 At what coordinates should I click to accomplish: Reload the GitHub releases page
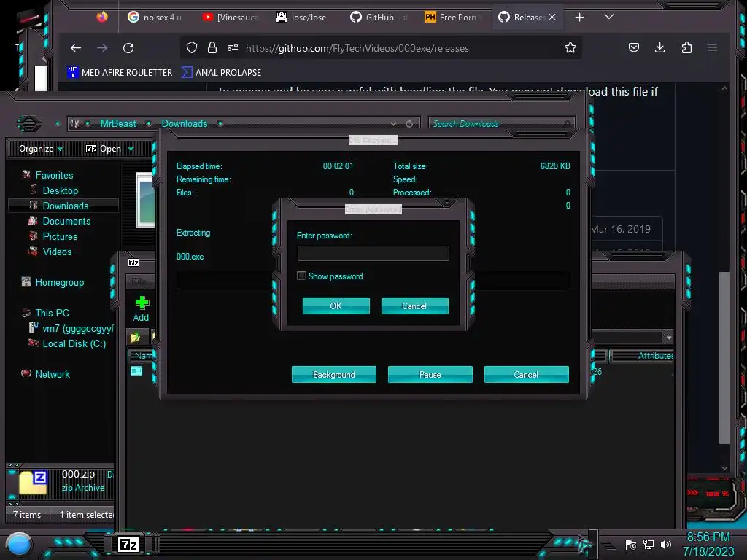click(x=128, y=48)
